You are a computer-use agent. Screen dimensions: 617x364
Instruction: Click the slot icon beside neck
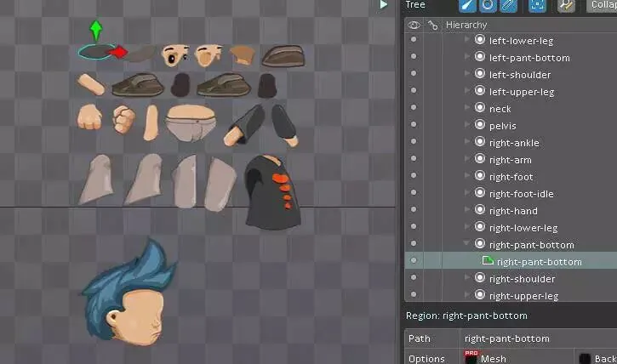480,108
